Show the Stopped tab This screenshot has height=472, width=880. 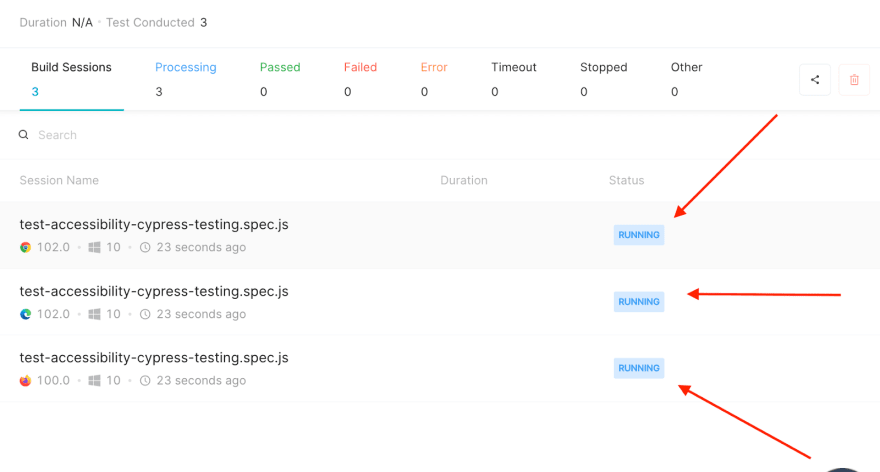click(603, 79)
